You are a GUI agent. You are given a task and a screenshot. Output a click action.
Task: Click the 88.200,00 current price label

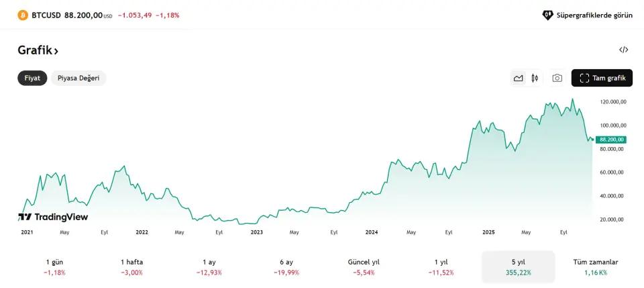(611, 140)
